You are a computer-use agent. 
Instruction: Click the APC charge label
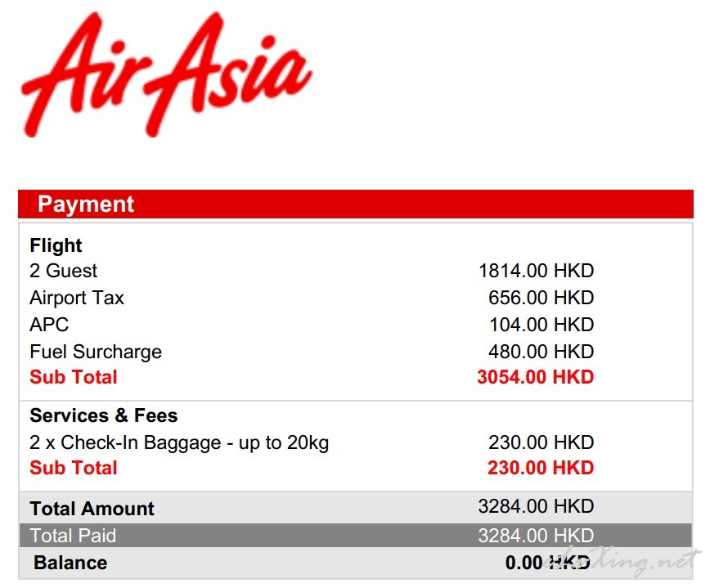49,325
